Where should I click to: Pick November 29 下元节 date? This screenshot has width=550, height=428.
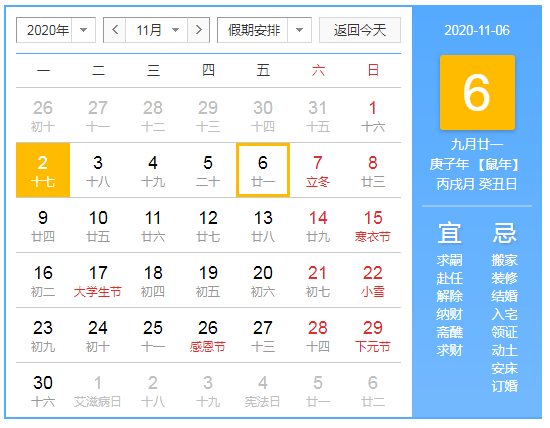[x=373, y=335]
